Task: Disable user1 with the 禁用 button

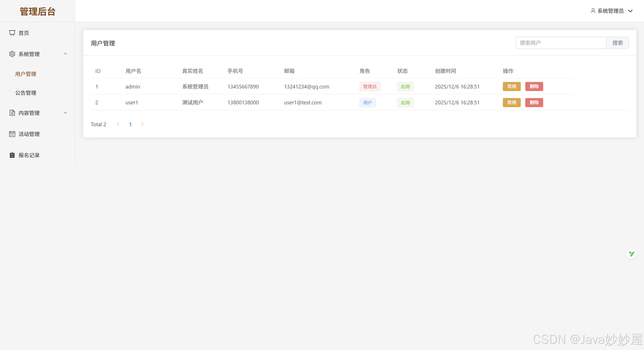Action: (x=511, y=103)
